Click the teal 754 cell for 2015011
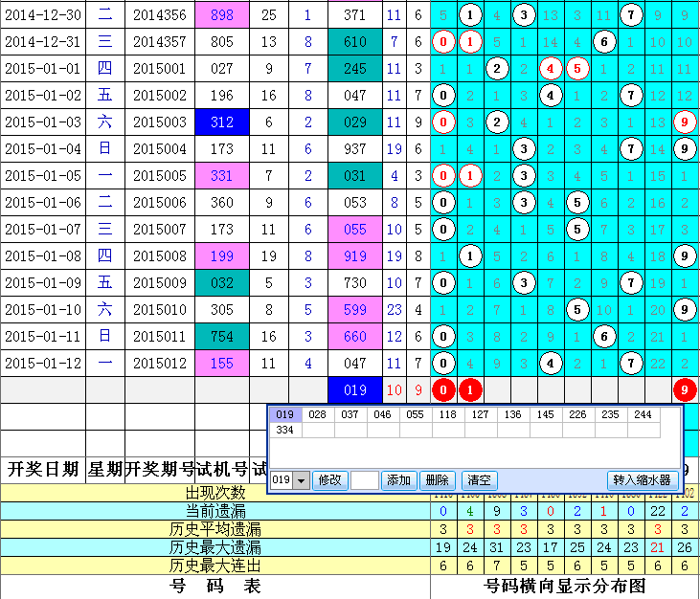Screen dimensions: 700x599 tap(221, 337)
